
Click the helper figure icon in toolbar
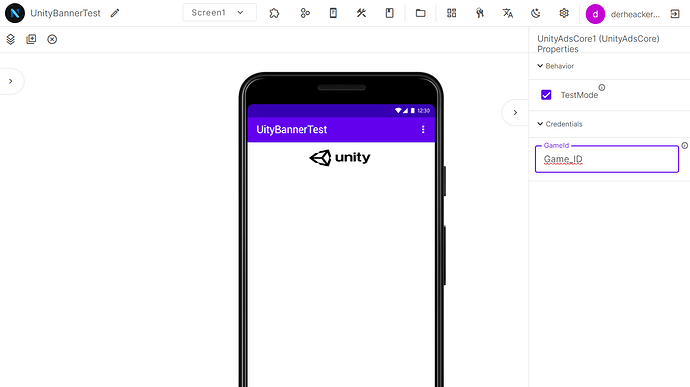tap(480, 13)
